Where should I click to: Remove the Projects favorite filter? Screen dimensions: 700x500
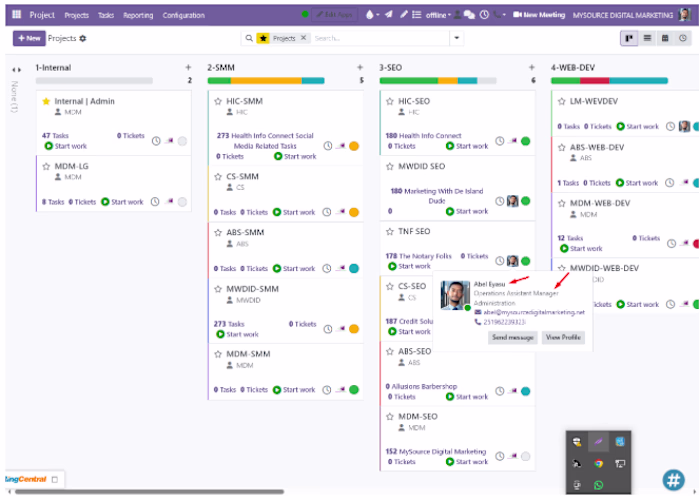pos(304,38)
